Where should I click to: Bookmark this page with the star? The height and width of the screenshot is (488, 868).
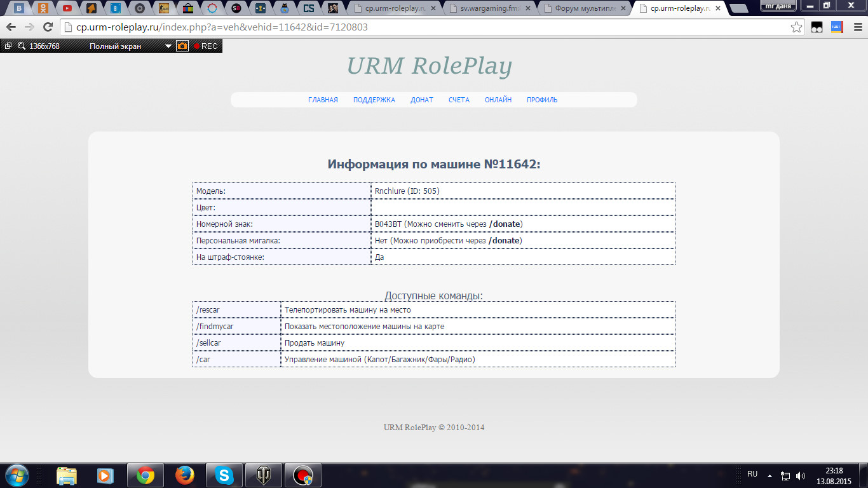coord(796,27)
